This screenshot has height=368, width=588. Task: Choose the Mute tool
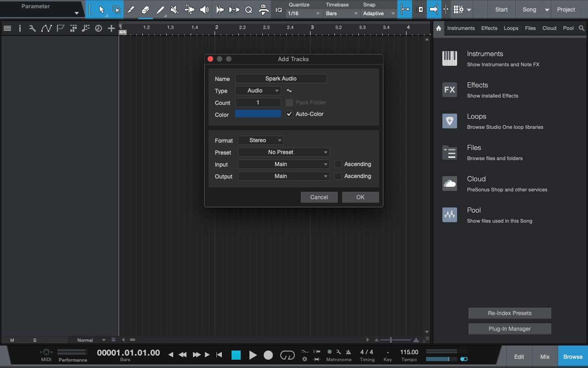click(175, 10)
